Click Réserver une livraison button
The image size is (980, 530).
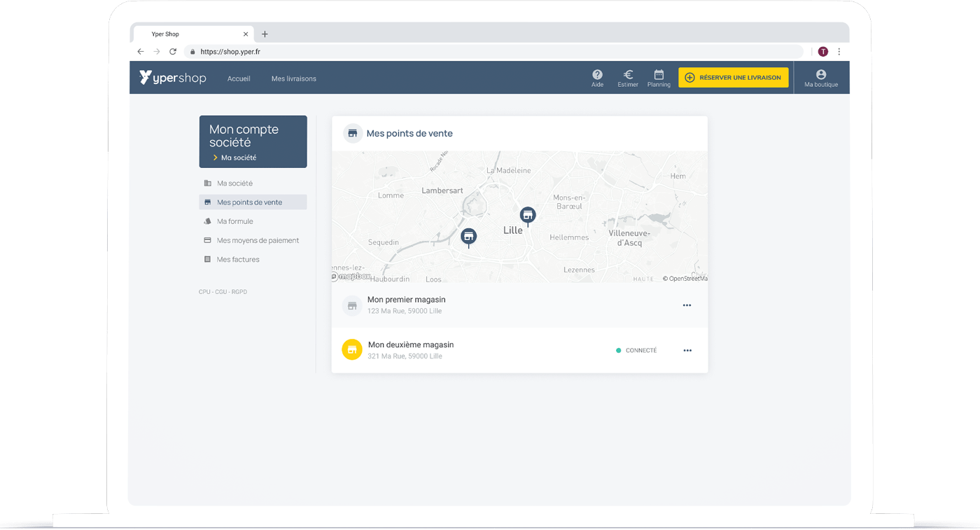click(x=733, y=78)
